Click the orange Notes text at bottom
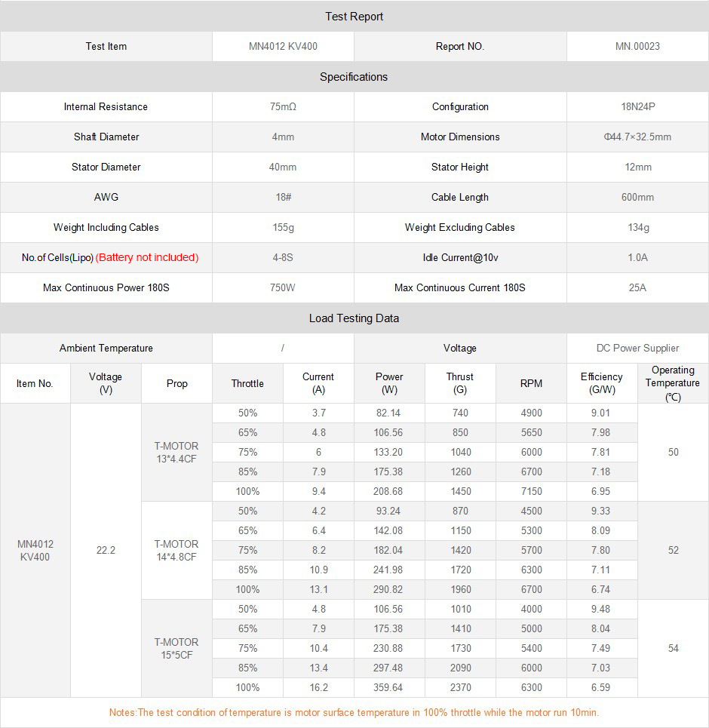The height and width of the screenshot is (728, 709). 354,713
